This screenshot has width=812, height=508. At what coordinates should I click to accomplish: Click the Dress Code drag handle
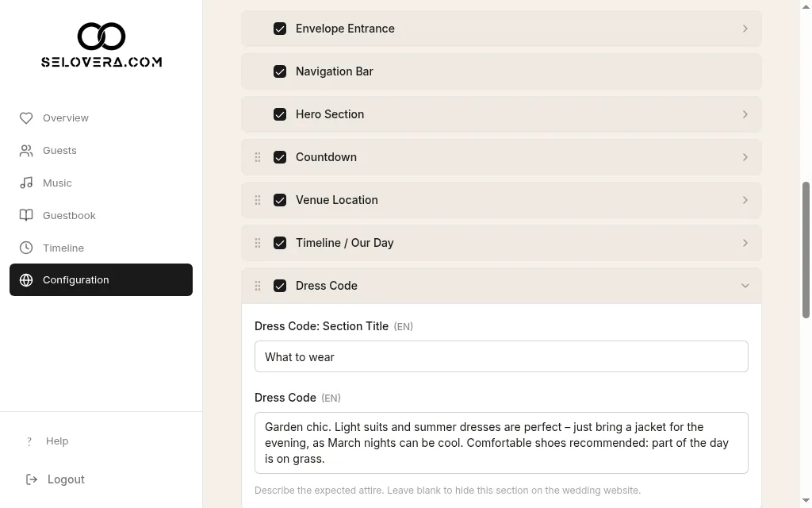pos(258,286)
